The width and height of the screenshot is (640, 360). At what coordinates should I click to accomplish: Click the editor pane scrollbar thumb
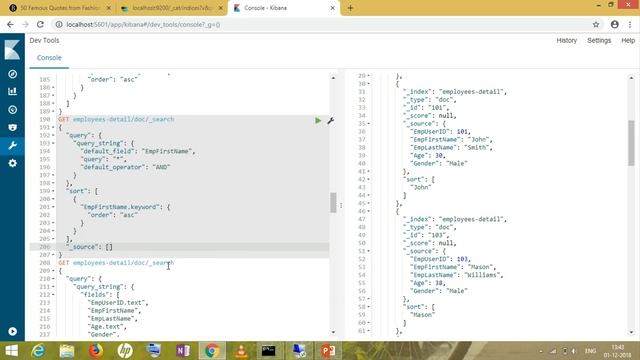click(333, 202)
